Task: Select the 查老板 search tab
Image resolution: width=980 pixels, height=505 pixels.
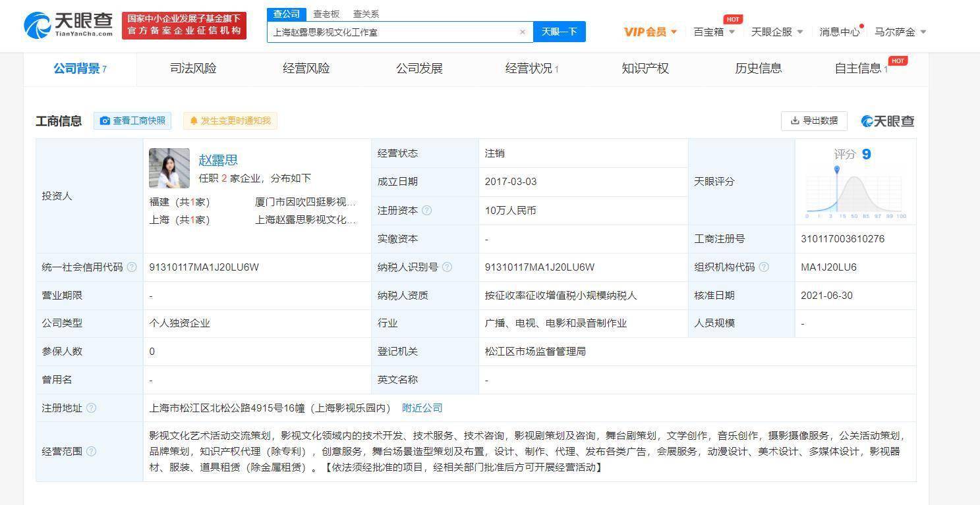Action: (326, 14)
